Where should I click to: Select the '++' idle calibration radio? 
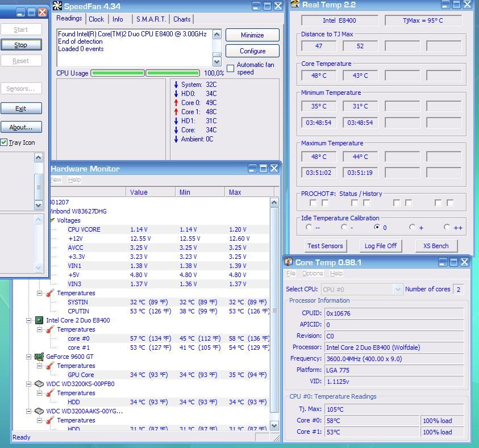pos(447,227)
